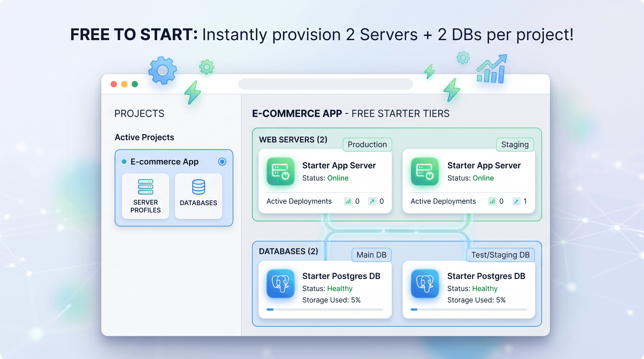This screenshot has width=644, height=359.
Task: Click the browser address bar
Action: coord(326,84)
